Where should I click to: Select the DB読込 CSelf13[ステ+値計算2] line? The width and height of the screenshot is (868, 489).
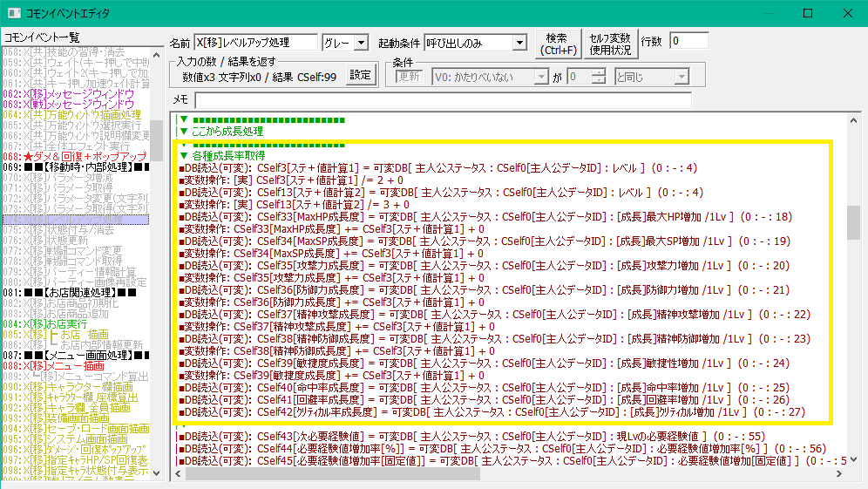click(441, 192)
